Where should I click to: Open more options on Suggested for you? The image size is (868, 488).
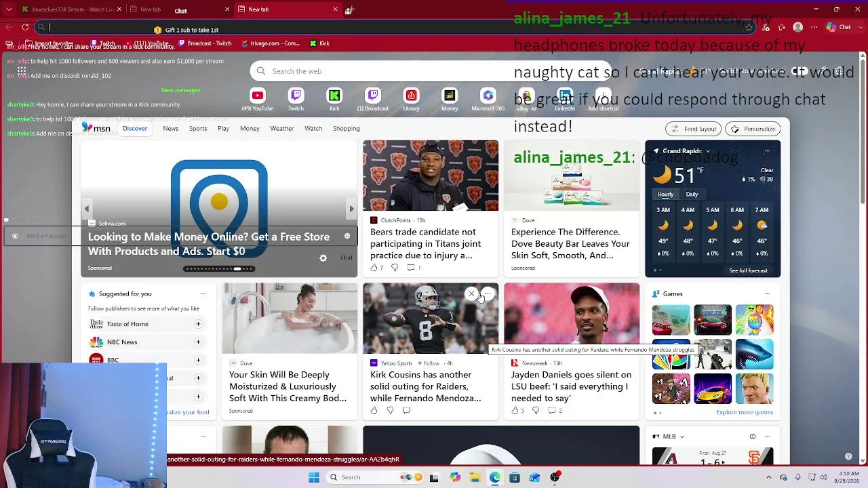click(203, 293)
